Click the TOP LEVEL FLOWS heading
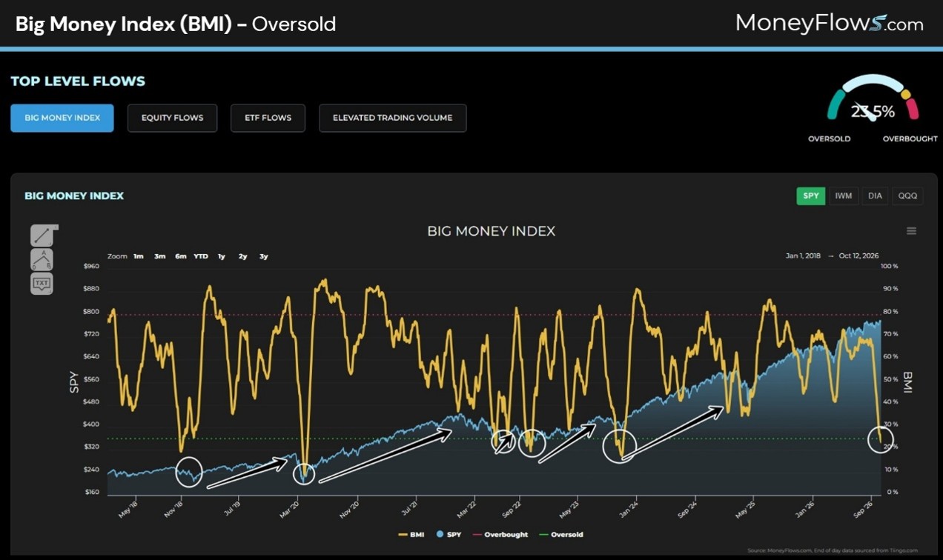 (x=78, y=81)
